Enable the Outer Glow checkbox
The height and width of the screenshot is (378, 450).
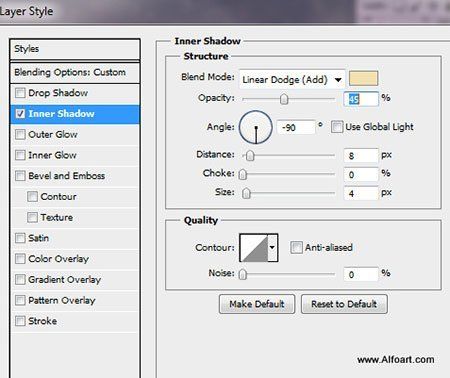point(20,134)
